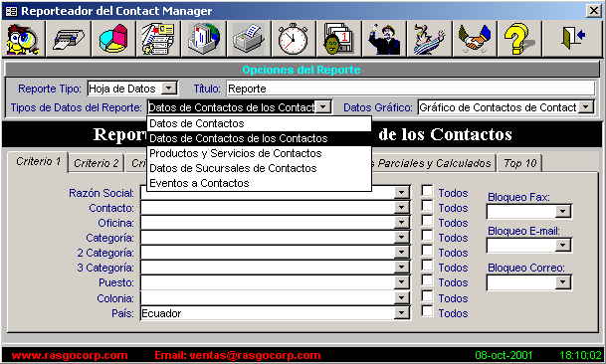
Task: Click the exit door icon
Action: coord(572,39)
